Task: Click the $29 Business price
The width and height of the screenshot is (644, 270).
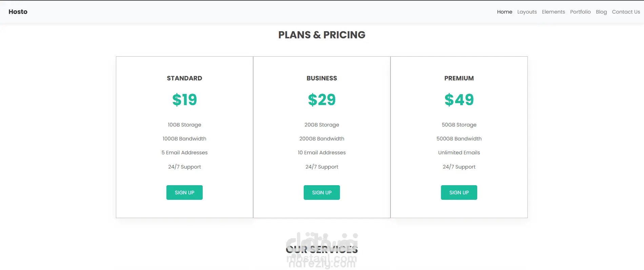Action: point(322,100)
